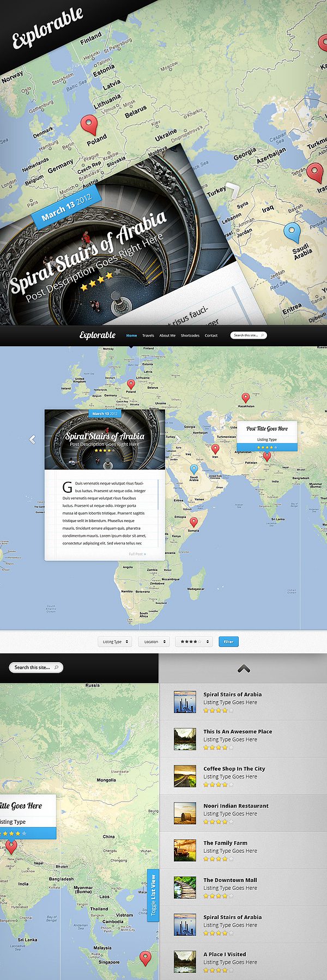Select the Somalia red pin on the middle map
Screen dimensions: 327x980
(x=193, y=523)
